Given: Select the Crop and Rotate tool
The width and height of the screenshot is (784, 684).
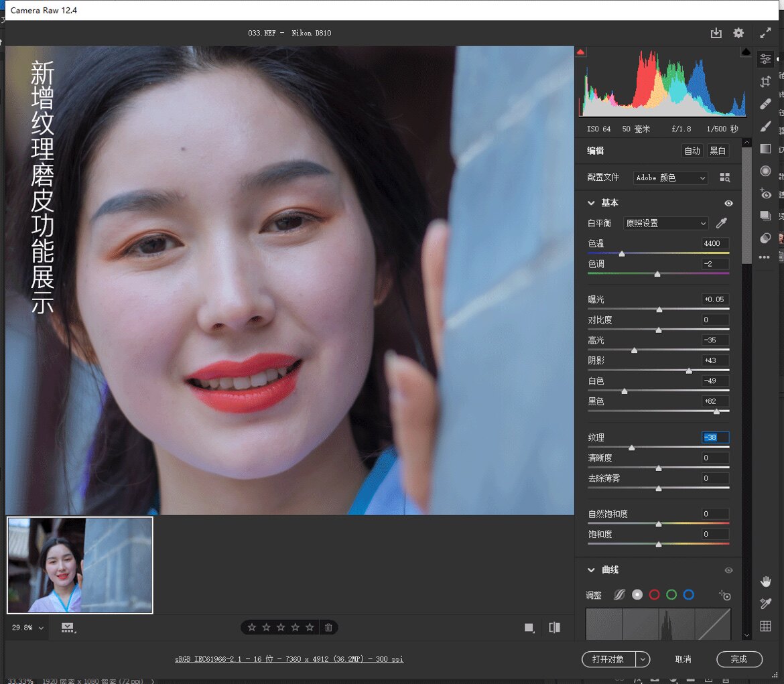Looking at the screenshot, I should (765, 82).
